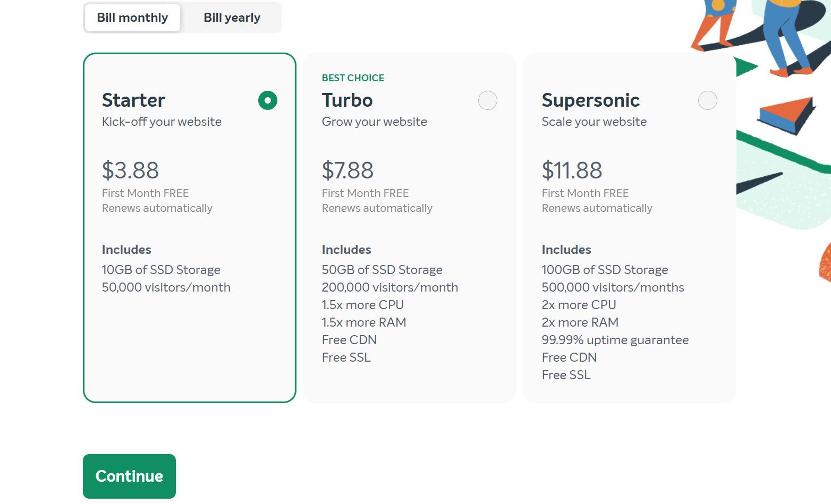The width and height of the screenshot is (831, 504).
Task: Click the Turbo plan heading
Action: coord(347,100)
